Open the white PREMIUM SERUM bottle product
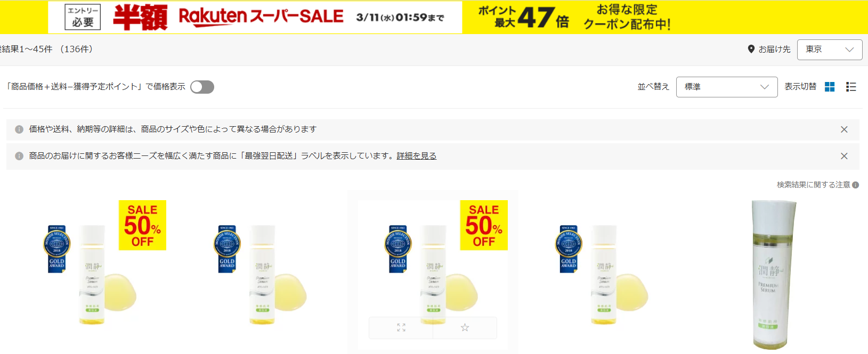 [774, 274]
